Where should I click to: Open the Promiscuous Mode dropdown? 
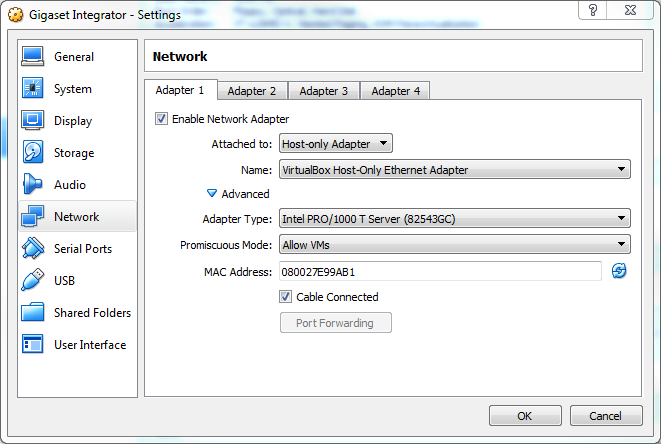click(x=454, y=245)
